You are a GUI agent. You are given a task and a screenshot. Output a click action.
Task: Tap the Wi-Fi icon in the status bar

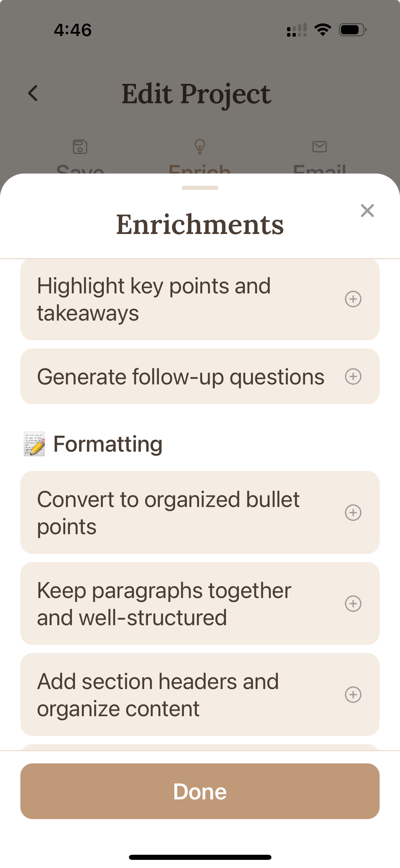pos(322,30)
